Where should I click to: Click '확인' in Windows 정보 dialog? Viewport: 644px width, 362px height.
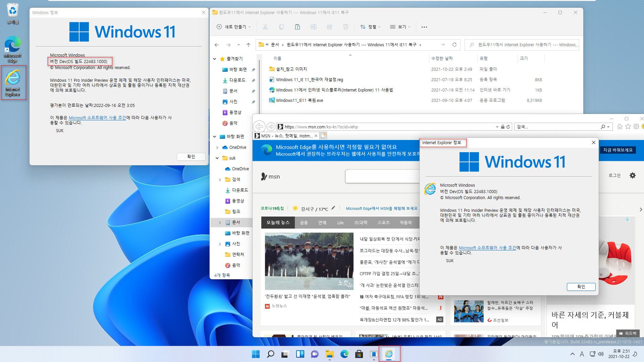coord(191,157)
